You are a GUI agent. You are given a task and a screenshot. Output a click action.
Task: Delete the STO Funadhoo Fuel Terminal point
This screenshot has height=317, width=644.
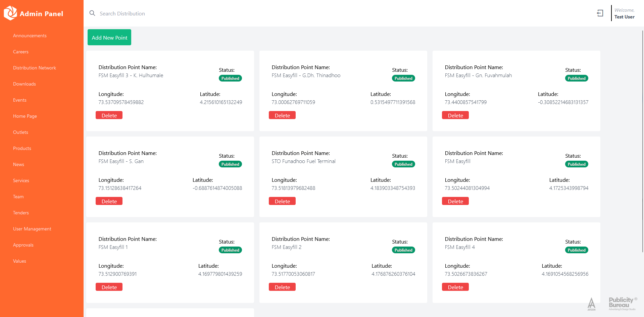(282, 201)
